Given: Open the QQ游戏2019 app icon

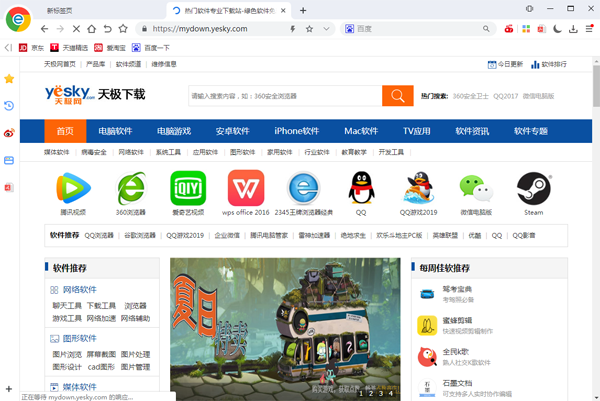Looking at the screenshot, I should tap(419, 188).
